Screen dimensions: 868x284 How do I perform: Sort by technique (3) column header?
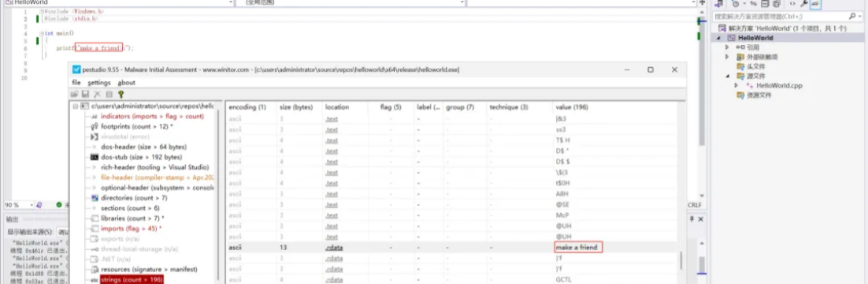[x=509, y=106]
